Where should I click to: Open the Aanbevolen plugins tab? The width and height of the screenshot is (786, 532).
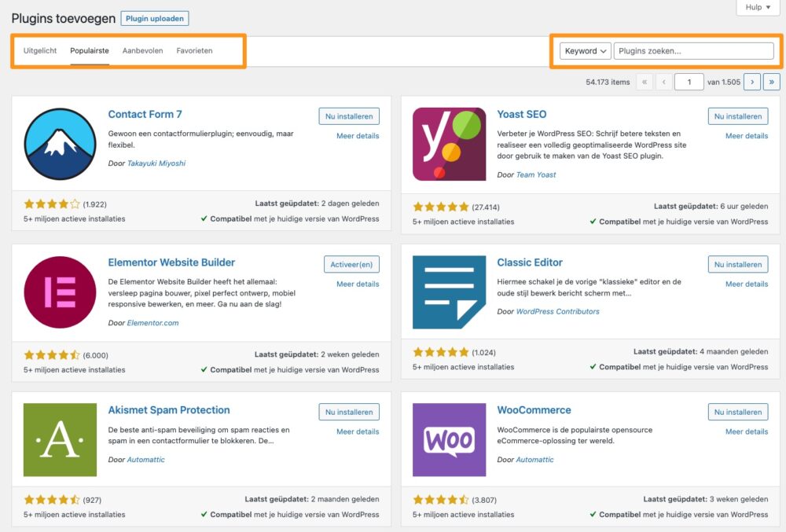pyautogui.click(x=141, y=50)
